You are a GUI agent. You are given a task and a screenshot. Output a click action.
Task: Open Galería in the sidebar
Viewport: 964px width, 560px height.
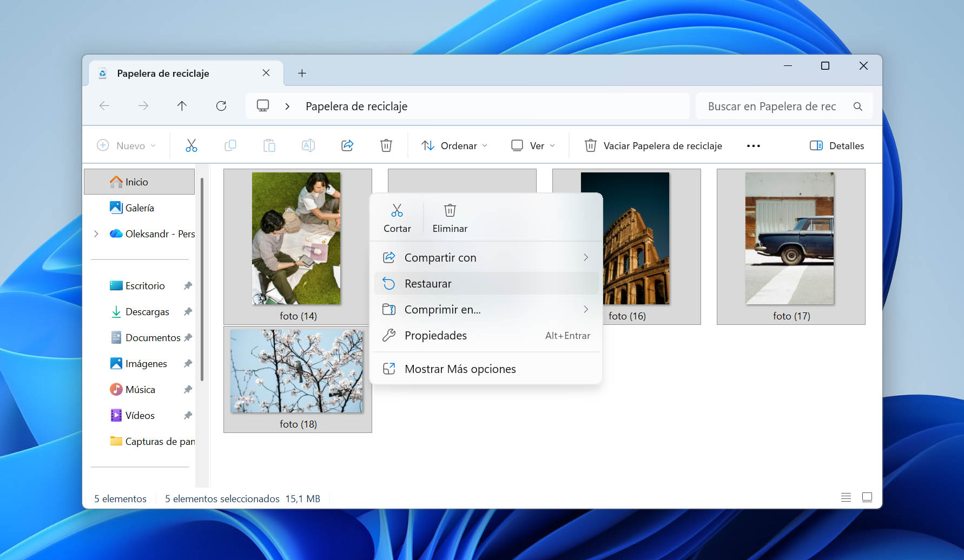tap(140, 208)
